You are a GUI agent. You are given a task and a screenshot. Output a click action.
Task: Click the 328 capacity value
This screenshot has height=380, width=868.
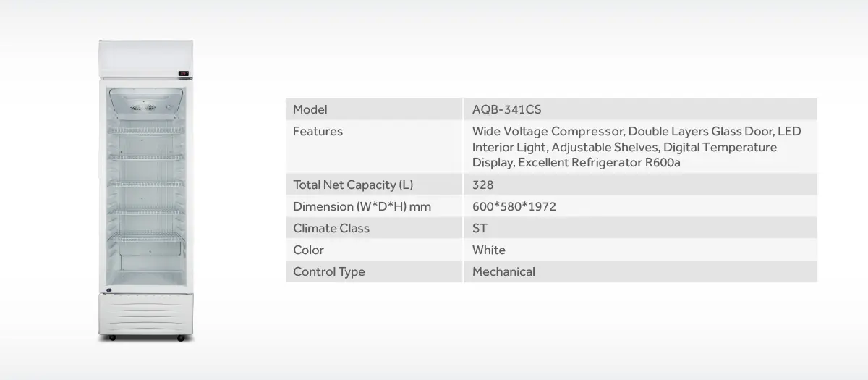pos(482,185)
